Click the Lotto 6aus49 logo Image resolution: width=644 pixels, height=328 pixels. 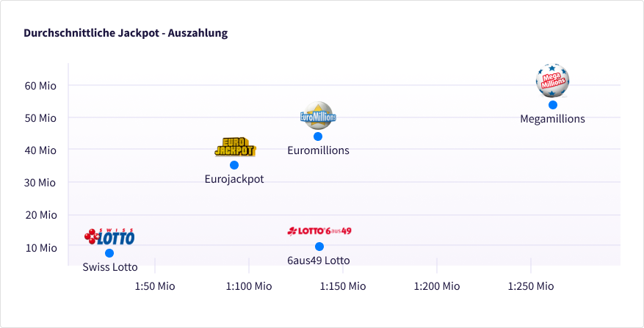[319, 231]
